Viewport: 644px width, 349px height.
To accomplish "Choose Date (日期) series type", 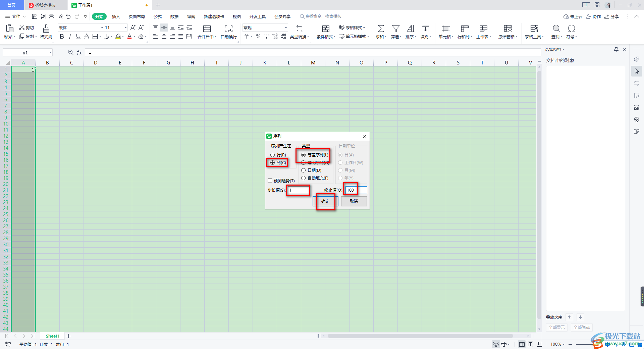I will pyautogui.click(x=311, y=170).
